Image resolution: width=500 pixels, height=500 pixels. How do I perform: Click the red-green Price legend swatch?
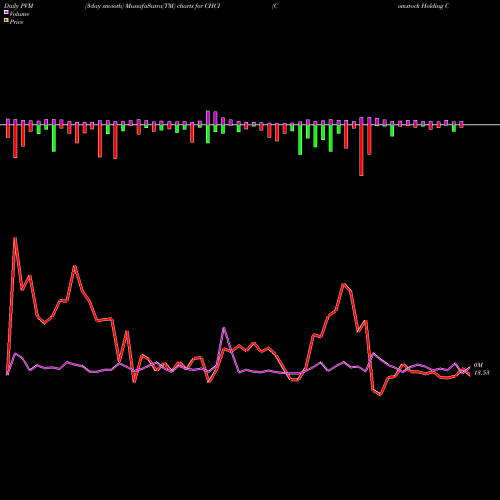point(6,20)
